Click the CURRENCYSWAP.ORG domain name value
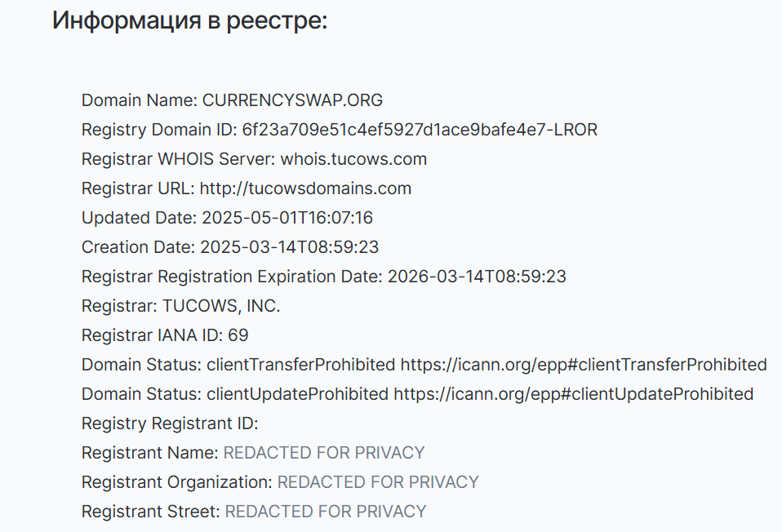Viewport: 782px width, 532px height. [x=292, y=100]
